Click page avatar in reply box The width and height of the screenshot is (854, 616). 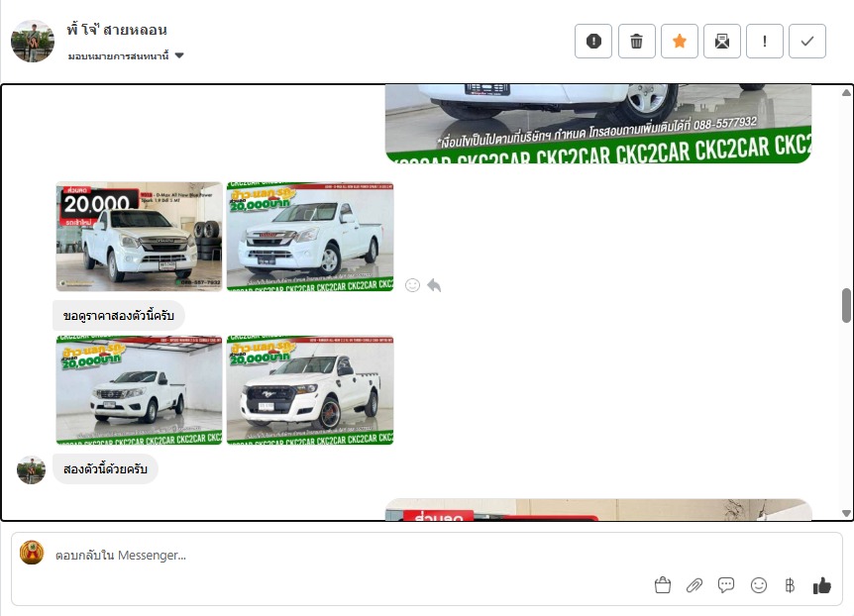point(32,553)
